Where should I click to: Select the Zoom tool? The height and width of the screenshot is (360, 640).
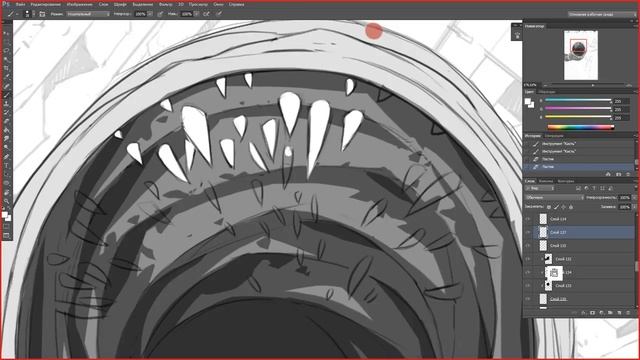click(6, 201)
